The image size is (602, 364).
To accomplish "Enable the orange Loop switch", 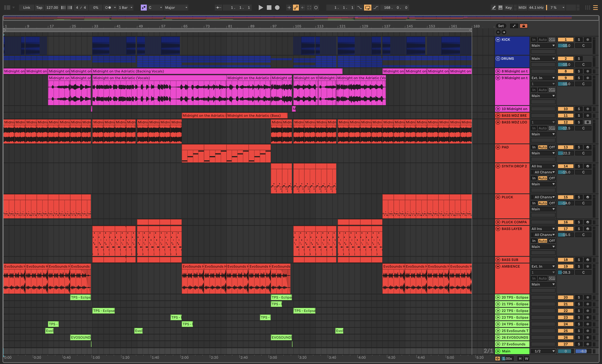I will (x=368, y=8).
